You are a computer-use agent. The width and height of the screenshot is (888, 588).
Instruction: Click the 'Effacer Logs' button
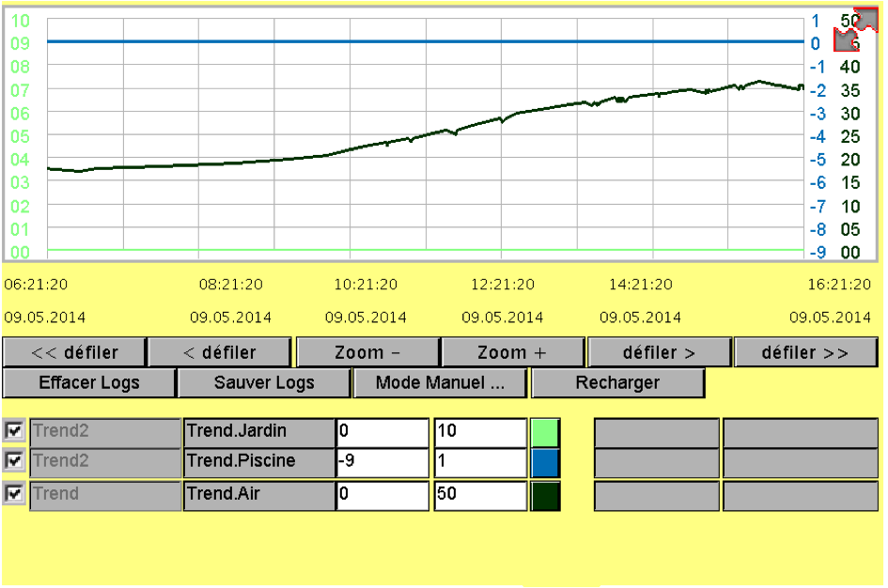89,383
